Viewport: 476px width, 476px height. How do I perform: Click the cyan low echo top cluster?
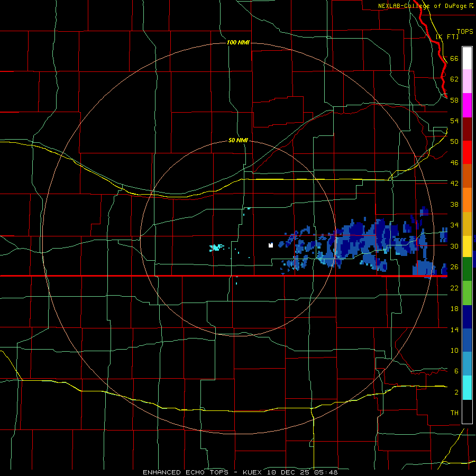(x=216, y=248)
